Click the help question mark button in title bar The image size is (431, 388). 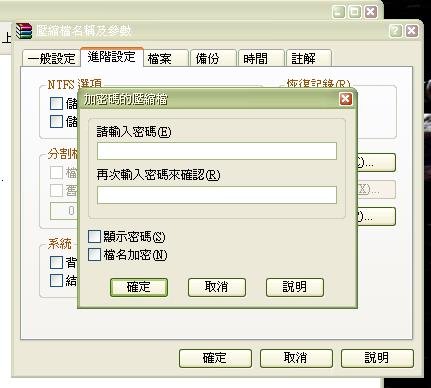[x=396, y=31]
